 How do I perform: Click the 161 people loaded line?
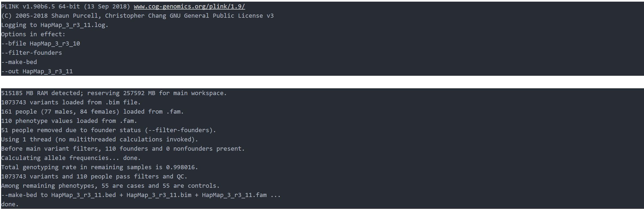92,111
